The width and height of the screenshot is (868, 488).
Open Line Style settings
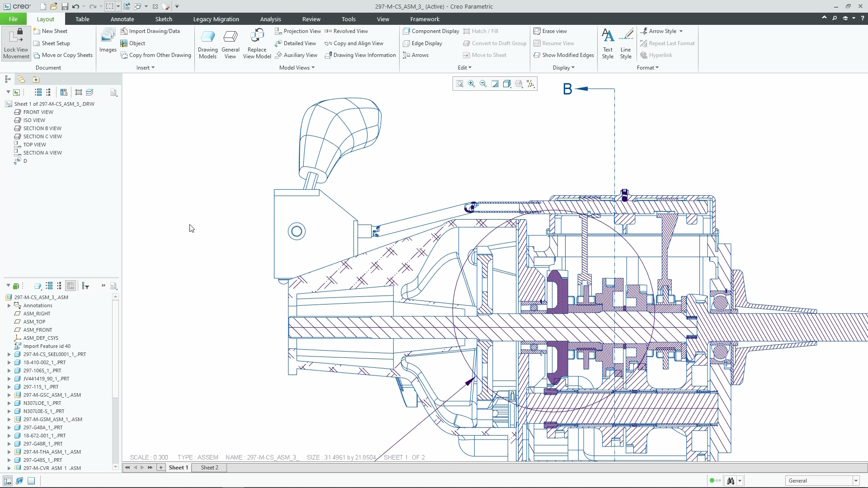pos(626,43)
